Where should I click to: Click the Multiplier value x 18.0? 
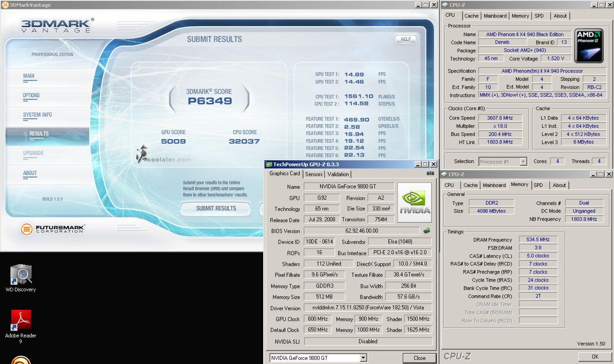500,126
